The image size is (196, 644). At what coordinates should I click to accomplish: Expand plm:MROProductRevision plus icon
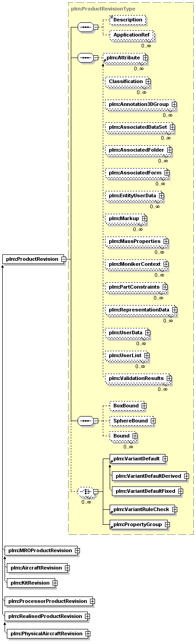pos(77,550)
